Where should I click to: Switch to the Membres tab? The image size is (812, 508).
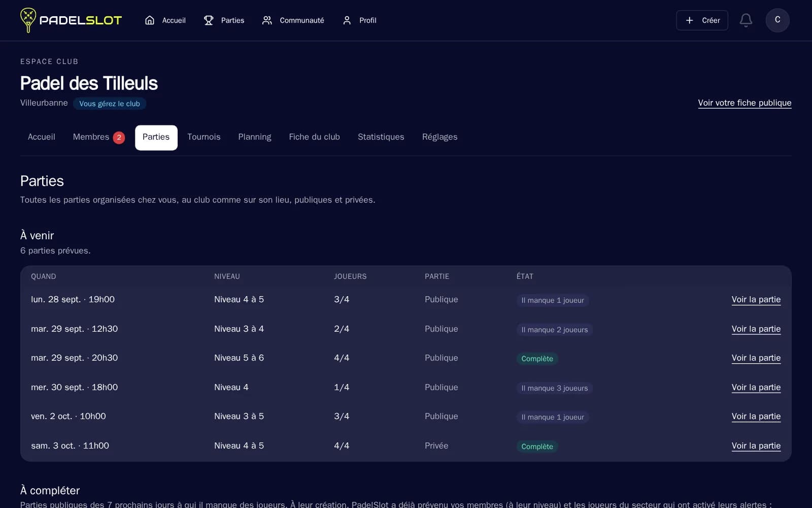pos(99,137)
